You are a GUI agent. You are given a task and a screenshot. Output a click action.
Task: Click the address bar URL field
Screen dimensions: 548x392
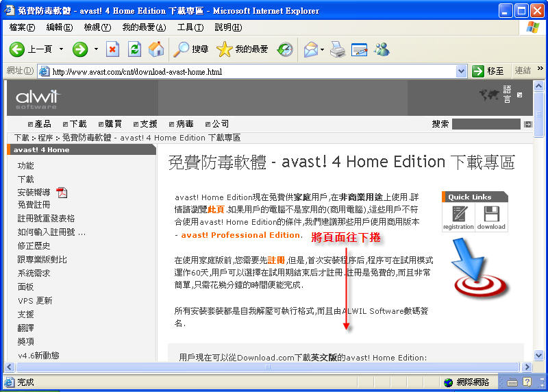click(x=247, y=72)
